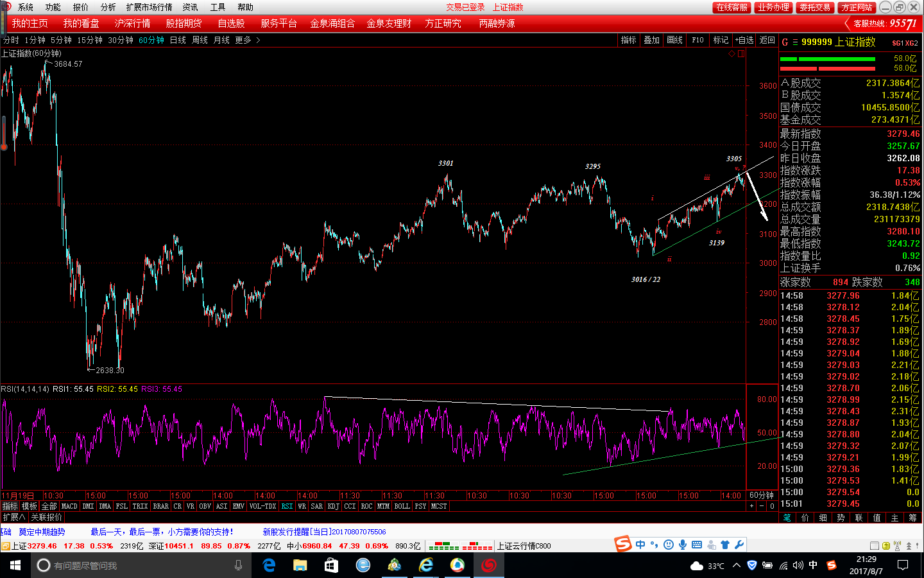This screenshot has width=924, height=578.
Task: Click the yellow-green square icon in the status bar
Action: point(886,546)
